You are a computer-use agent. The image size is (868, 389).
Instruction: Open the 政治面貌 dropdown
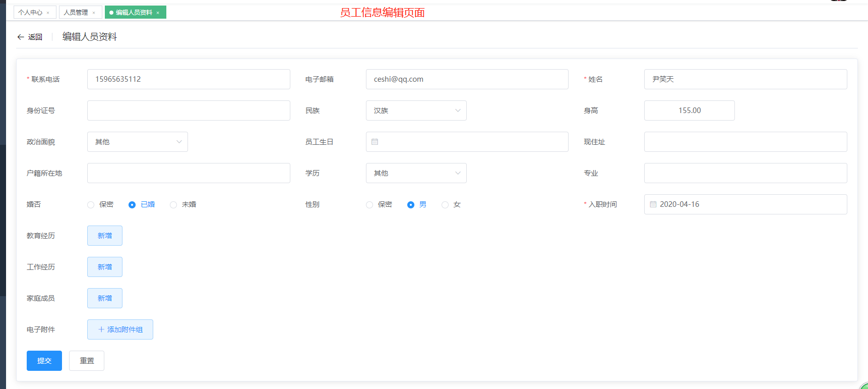coord(138,142)
